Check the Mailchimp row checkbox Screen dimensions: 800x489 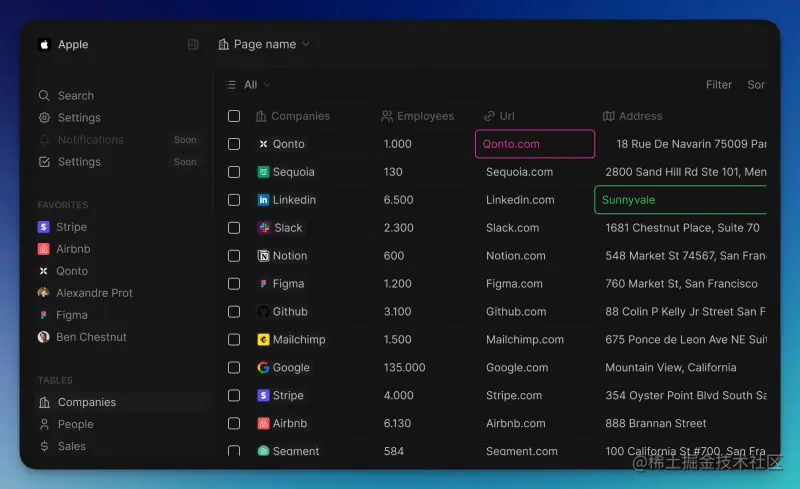coord(234,339)
